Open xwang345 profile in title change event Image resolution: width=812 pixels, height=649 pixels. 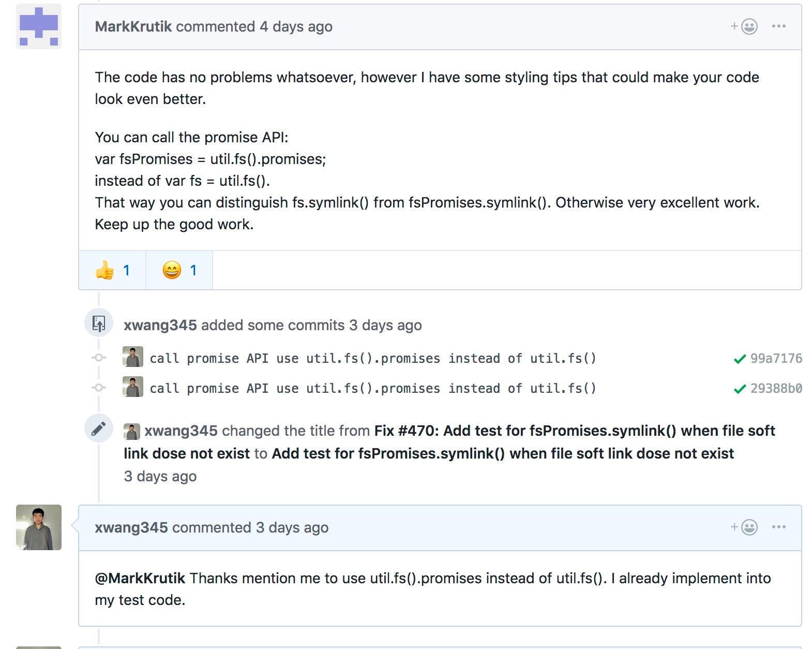(181, 431)
